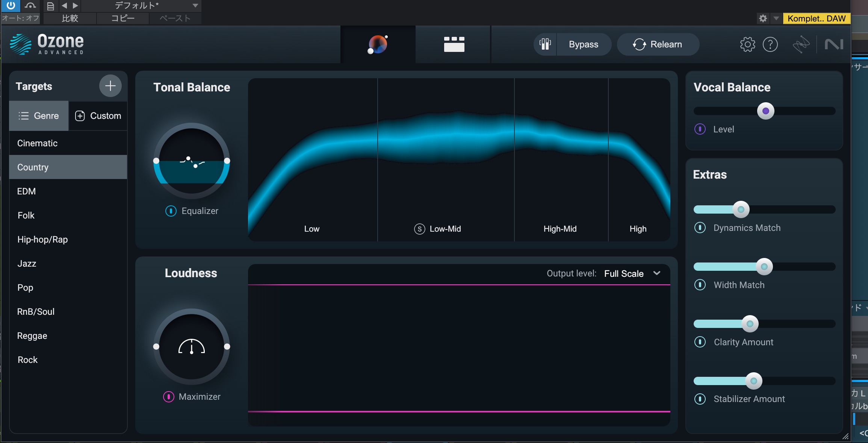The image size is (868, 443).
Task: Toggle the Maximizer power button
Action: [169, 397]
